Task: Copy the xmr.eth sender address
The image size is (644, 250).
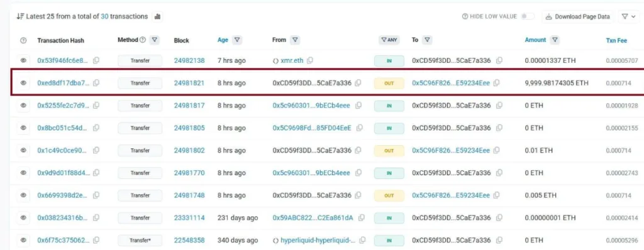Action: pyautogui.click(x=309, y=60)
